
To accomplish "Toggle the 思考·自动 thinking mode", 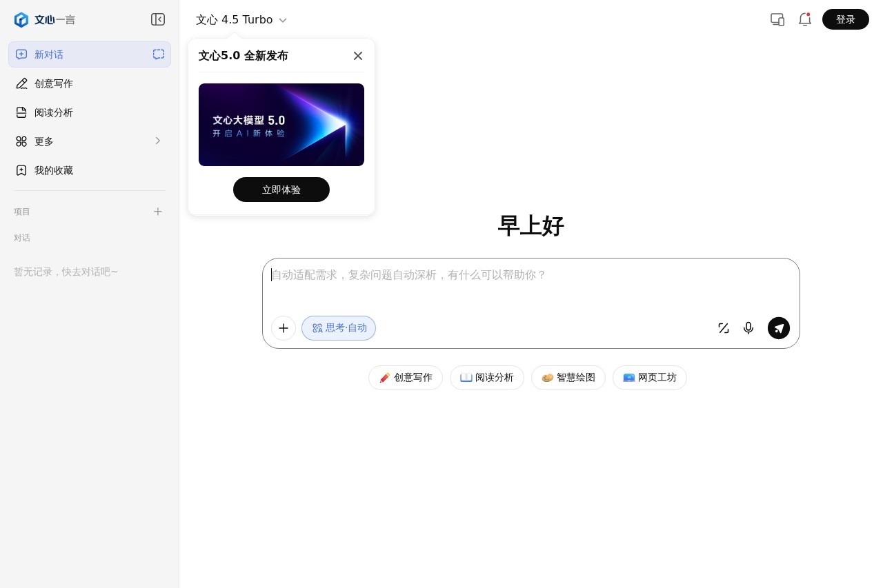I will [339, 328].
